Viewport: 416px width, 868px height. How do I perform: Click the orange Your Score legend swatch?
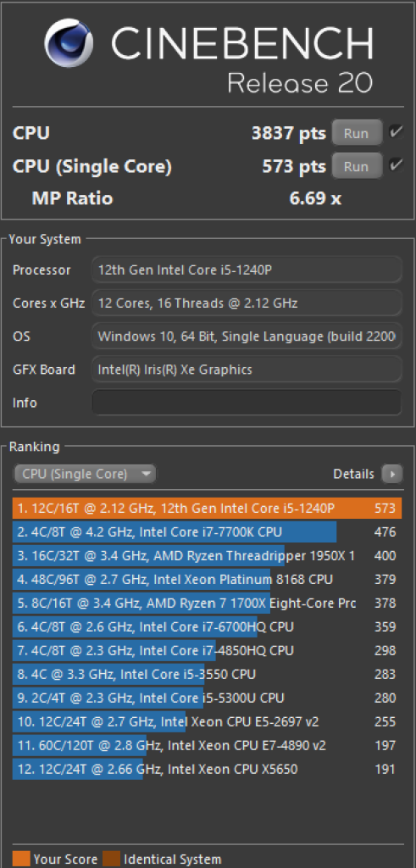[20, 859]
